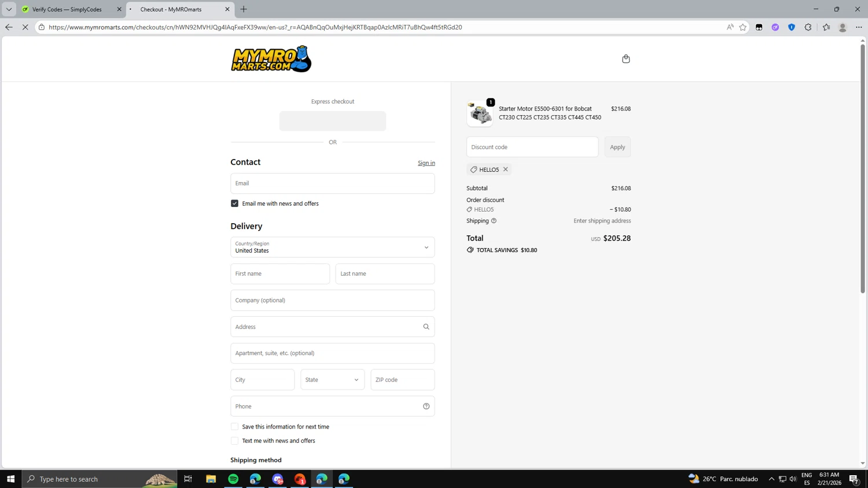This screenshot has width=868, height=488.
Task: Open Spotify from taskbar
Action: 233,479
